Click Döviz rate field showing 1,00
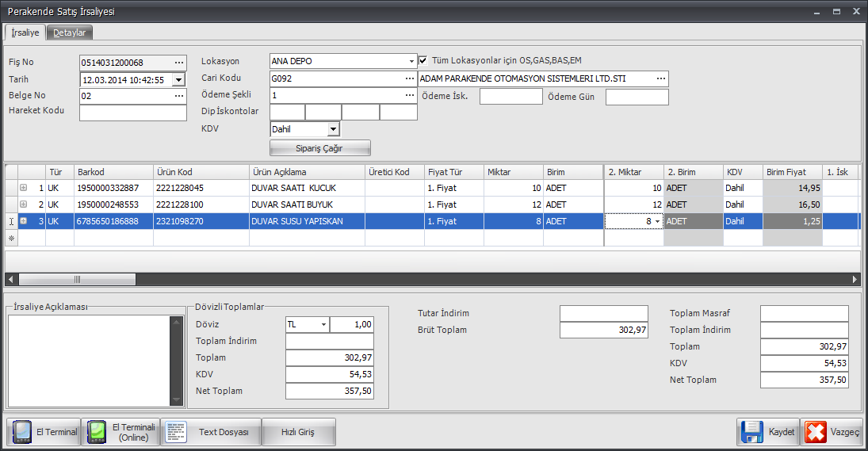Viewport: 868px width, 451px height. (351, 324)
